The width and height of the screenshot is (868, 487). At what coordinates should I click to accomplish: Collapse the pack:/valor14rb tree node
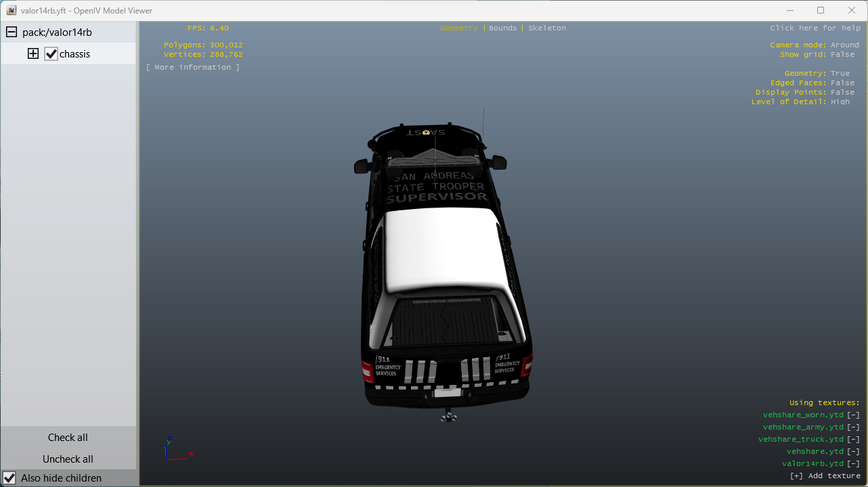coord(12,32)
